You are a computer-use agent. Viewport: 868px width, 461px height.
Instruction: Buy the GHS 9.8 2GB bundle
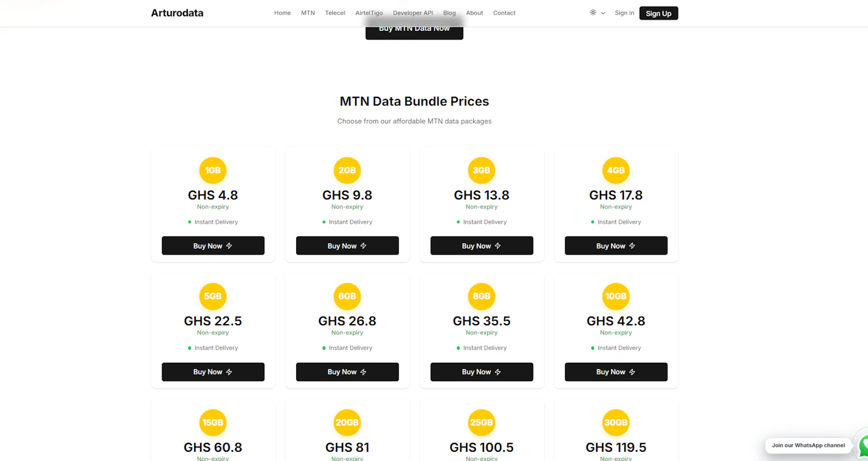(x=347, y=245)
